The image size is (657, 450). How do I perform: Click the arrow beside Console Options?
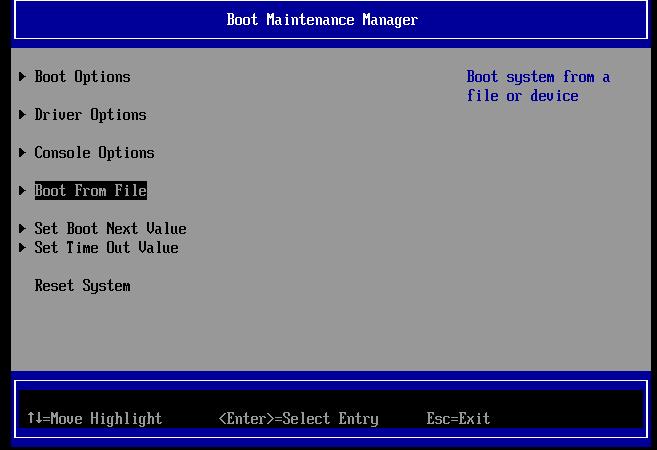(x=22, y=153)
